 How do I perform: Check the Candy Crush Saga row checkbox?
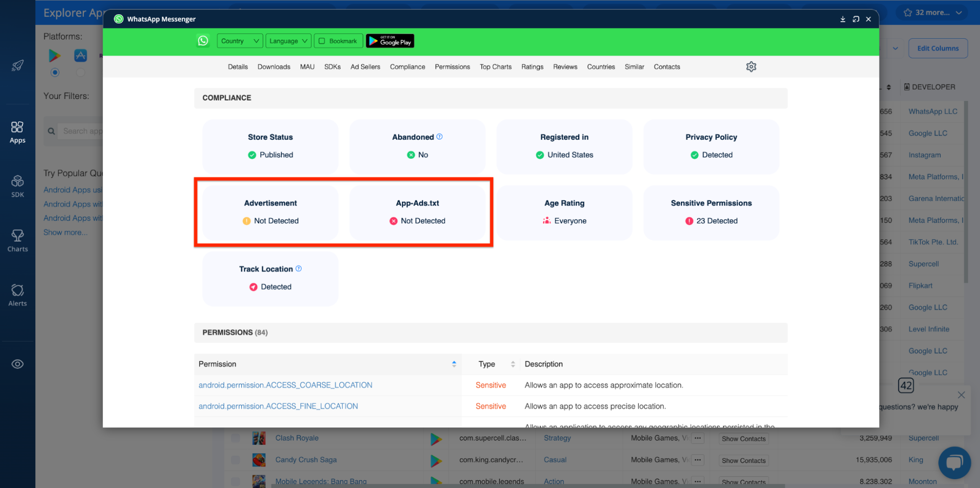235,460
